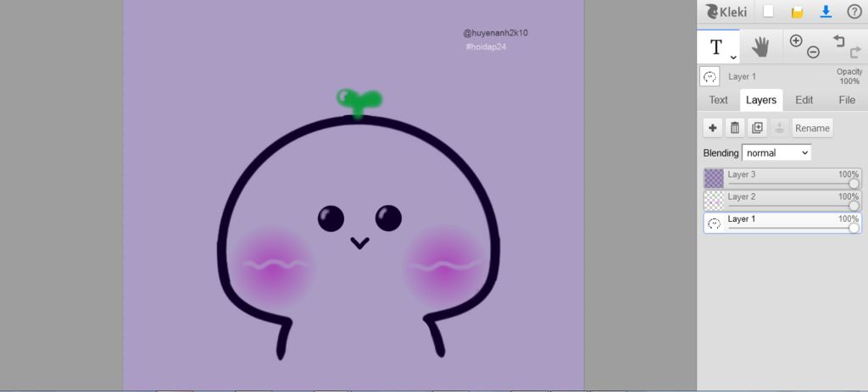The height and width of the screenshot is (392, 868).
Task: Click Layer 3 purple thumbnail
Action: pyautogui.click(x=714, y=179)
